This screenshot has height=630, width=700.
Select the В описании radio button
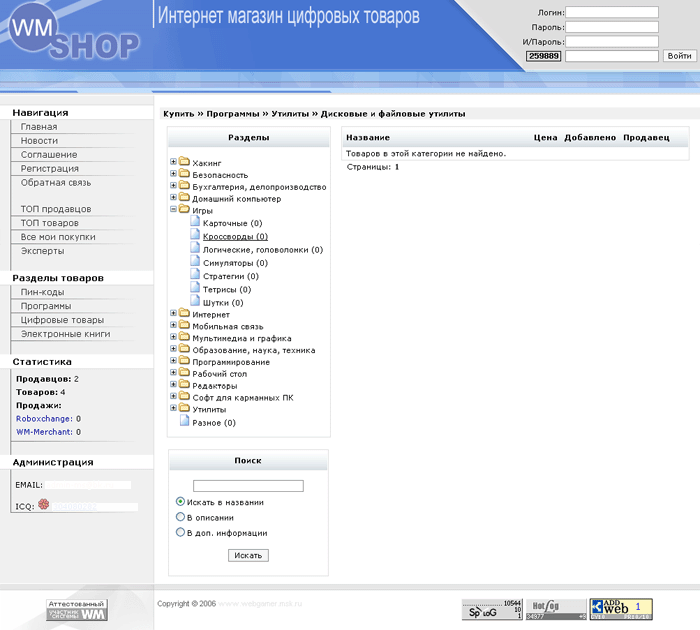180,517
